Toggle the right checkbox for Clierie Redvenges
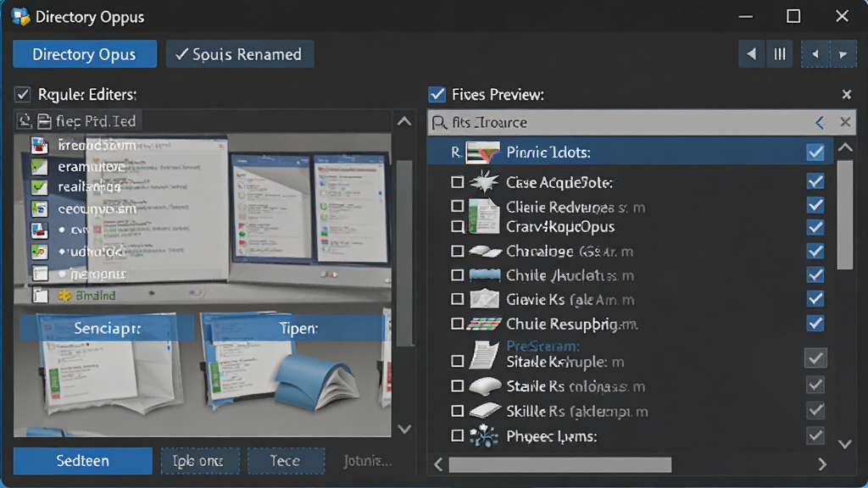Image resolution: width=868 pixels, height=488 pixels. (x=815, y=205)
